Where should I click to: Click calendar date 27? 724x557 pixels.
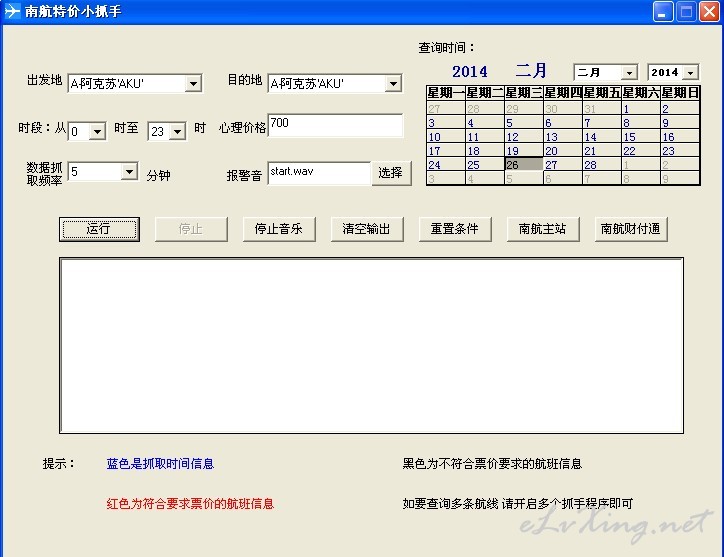click(x=562, y=164)
